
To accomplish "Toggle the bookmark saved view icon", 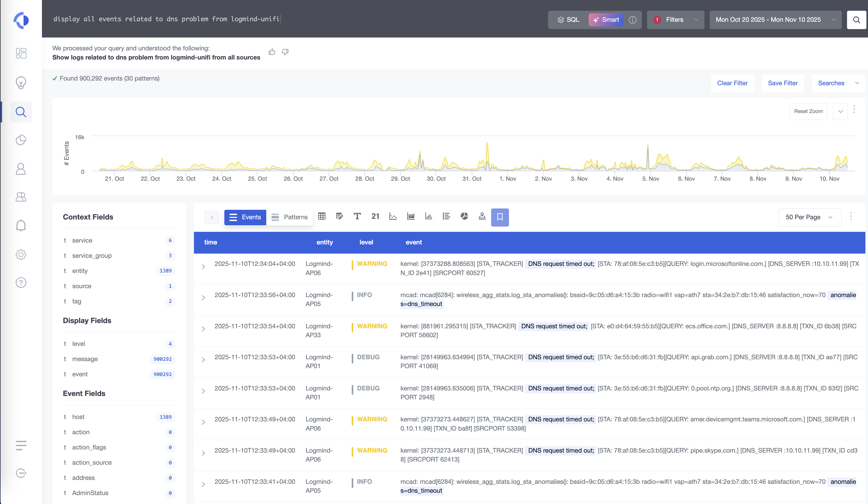I will point(500,217).
